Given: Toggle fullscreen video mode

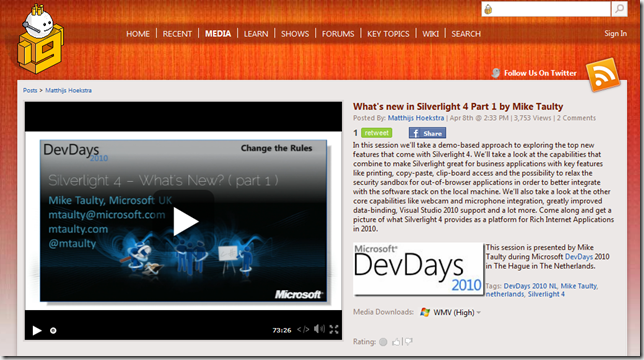Looking at the screenshot, I should (334, 329).
